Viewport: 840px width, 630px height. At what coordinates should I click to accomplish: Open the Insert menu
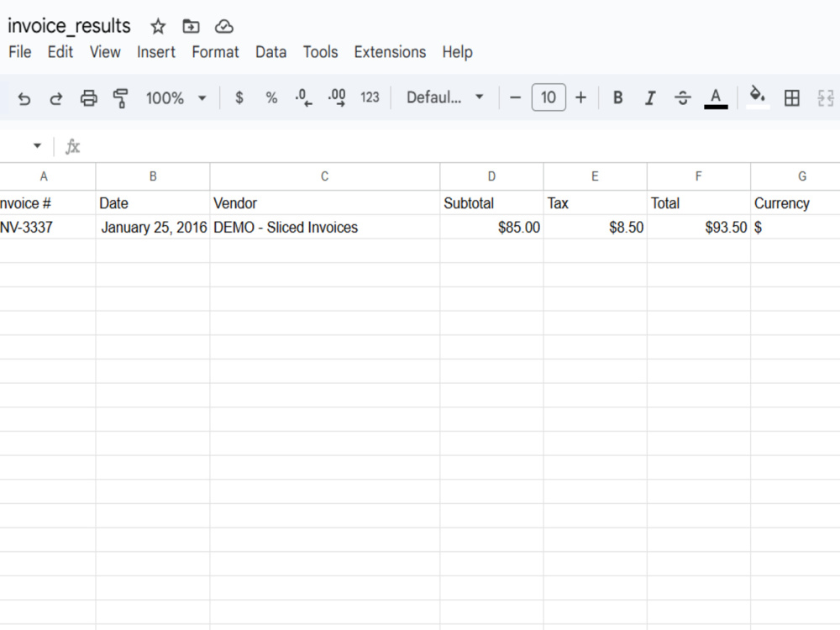tap(156, 52)
